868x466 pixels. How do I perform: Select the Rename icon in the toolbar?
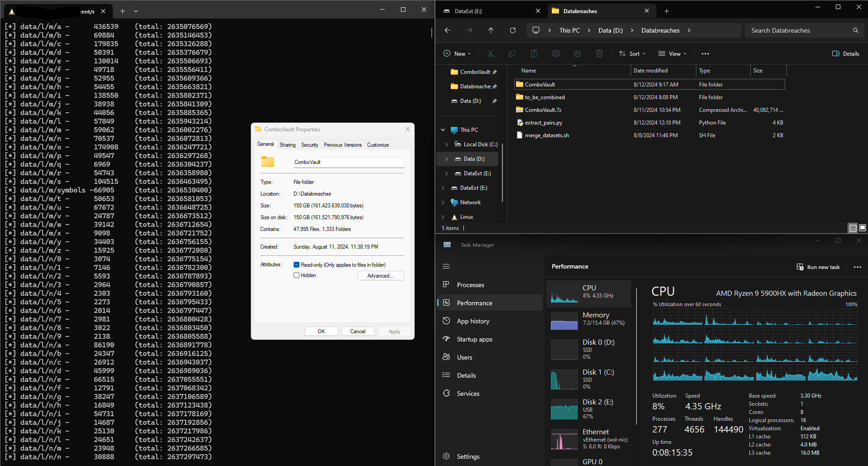tap(555, 53)
